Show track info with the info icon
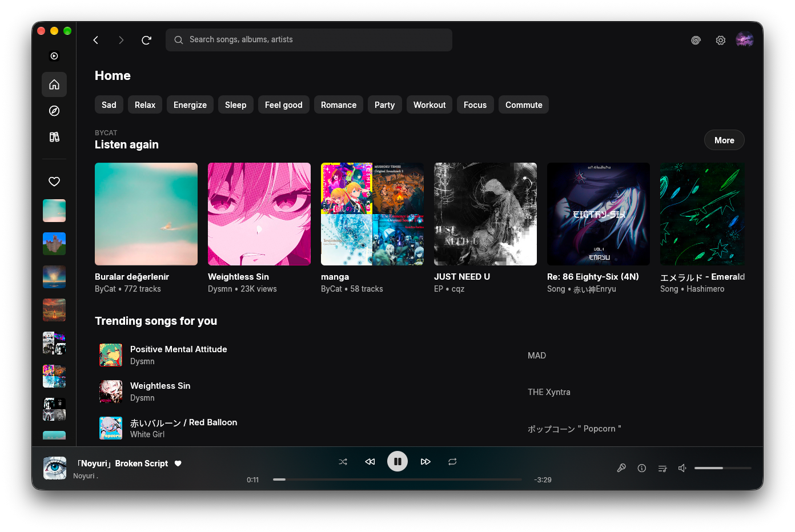The image size is (795, 532). (642, 468)
